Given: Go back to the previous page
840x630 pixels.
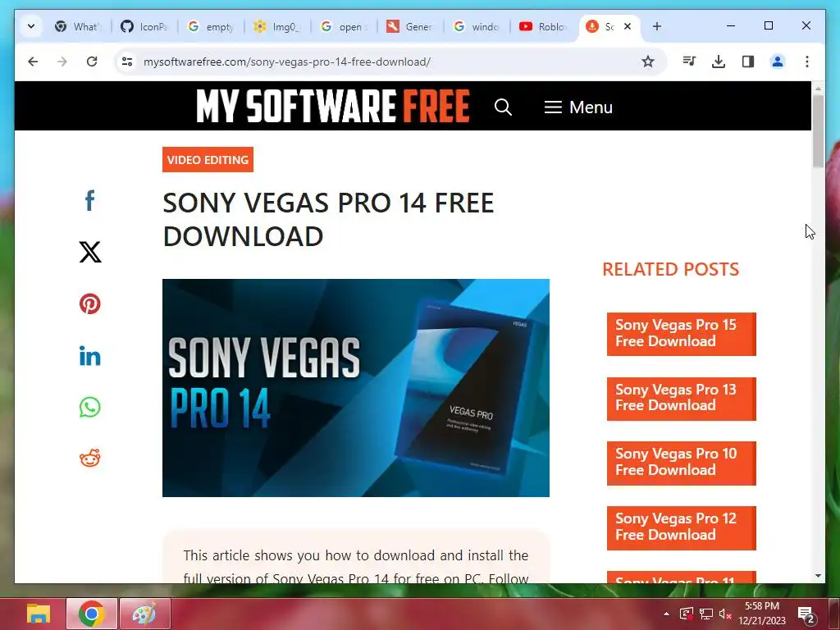Looking at the screenshot, I should click(x=33, y=62).
